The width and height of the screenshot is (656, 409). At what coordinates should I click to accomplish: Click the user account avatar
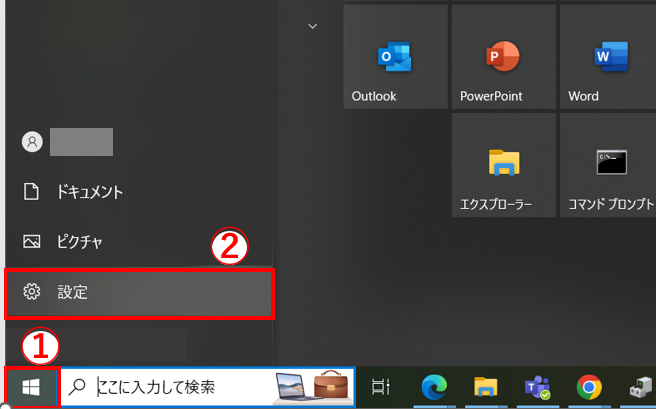point(32,142)
